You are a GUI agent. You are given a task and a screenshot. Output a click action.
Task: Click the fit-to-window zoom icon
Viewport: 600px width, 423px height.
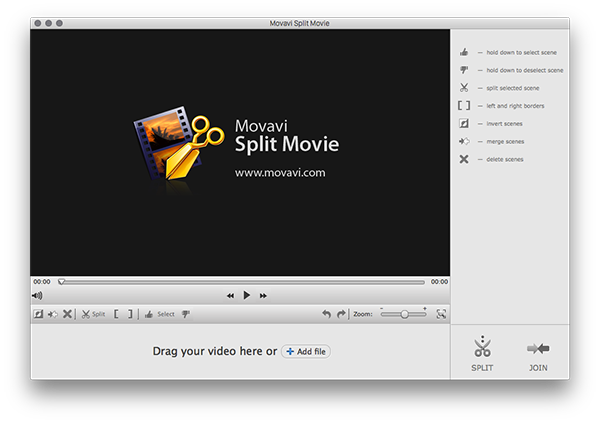point(440,314)
